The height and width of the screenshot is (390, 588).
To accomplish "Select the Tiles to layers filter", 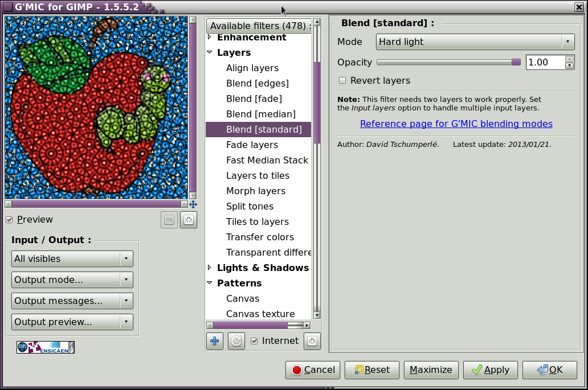I will (258, 221).
